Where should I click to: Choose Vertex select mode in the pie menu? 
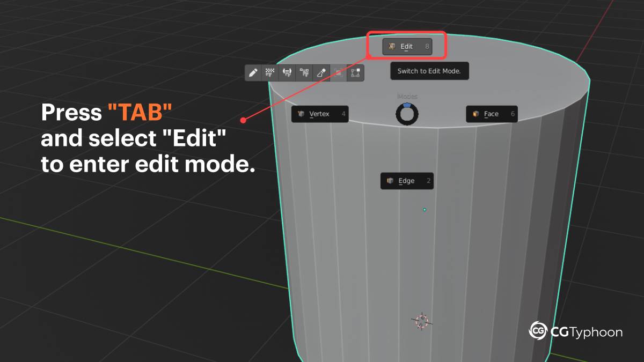319,114
